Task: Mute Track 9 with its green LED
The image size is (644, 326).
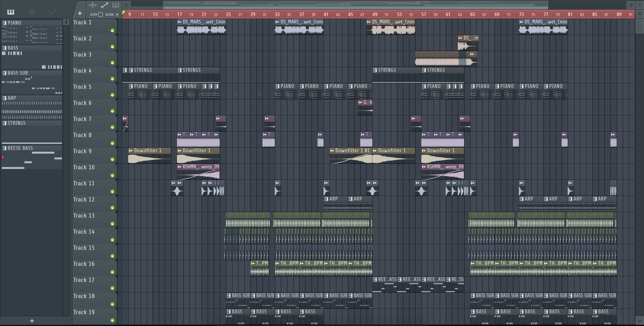Action: point(113,159)
